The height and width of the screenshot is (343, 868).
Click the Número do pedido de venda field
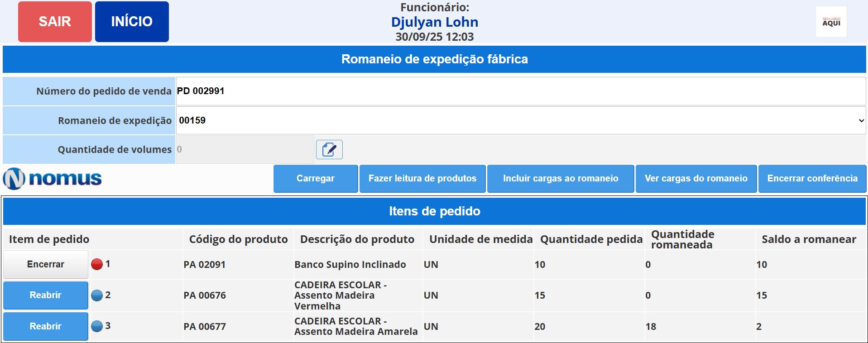pos(521,91)
